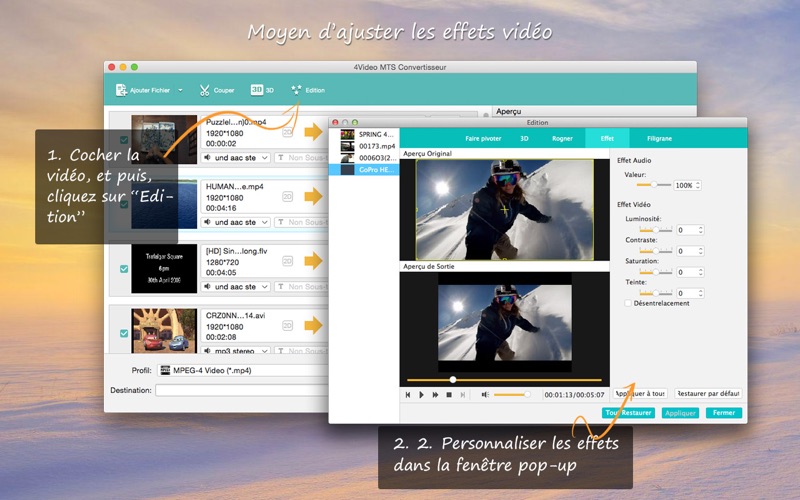
Task: Open the Edition effects toolbar icon
Action: (296, 90)
